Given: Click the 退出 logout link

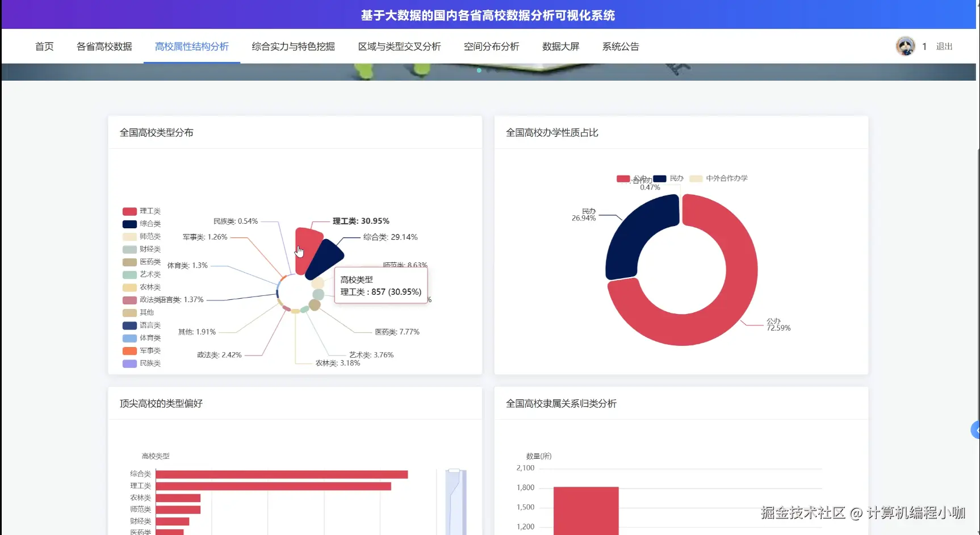Looking at the screenshot, I should [944, 46].
